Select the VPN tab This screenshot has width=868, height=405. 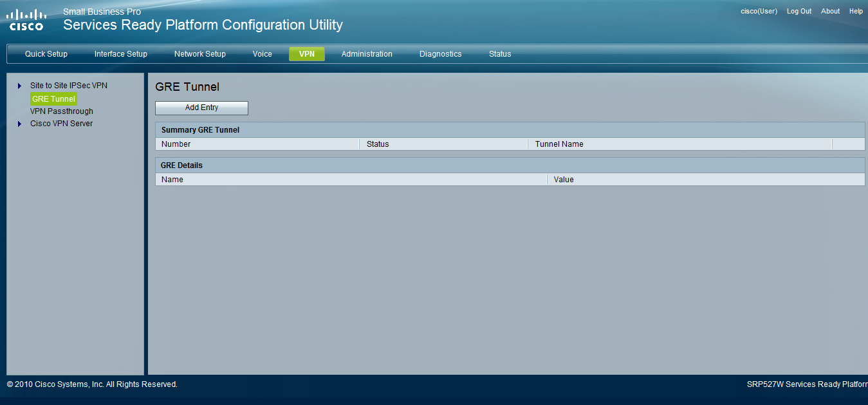coord(307,54)
